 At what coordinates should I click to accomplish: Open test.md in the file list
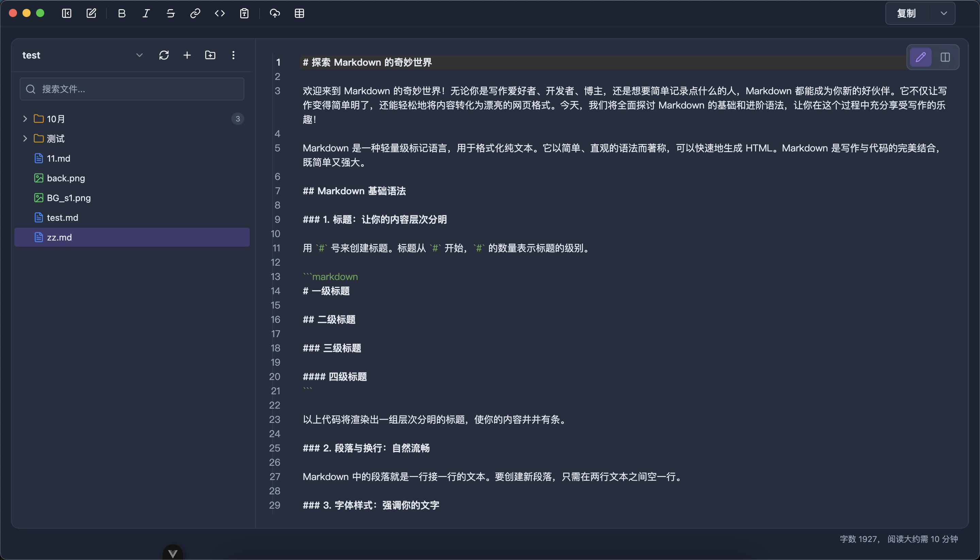[62, 218]
